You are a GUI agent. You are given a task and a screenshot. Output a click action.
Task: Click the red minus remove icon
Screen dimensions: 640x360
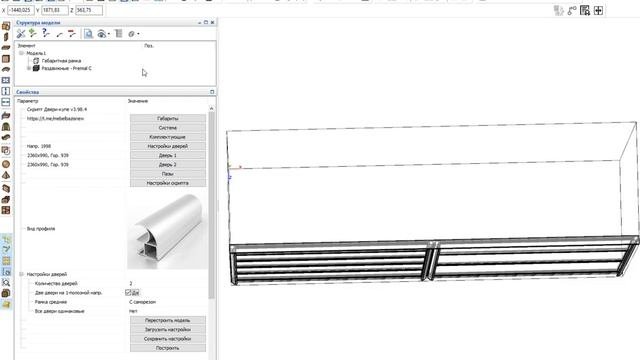(72, 34)
